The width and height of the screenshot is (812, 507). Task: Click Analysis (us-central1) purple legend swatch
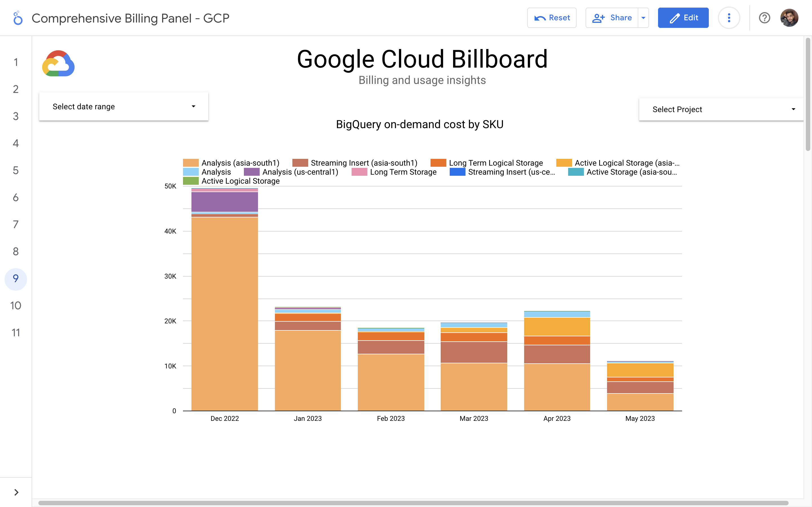[252, 172]
